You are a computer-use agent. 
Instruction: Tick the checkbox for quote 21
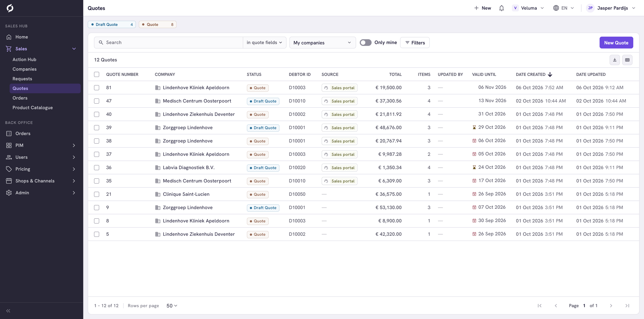click(97, 194)
